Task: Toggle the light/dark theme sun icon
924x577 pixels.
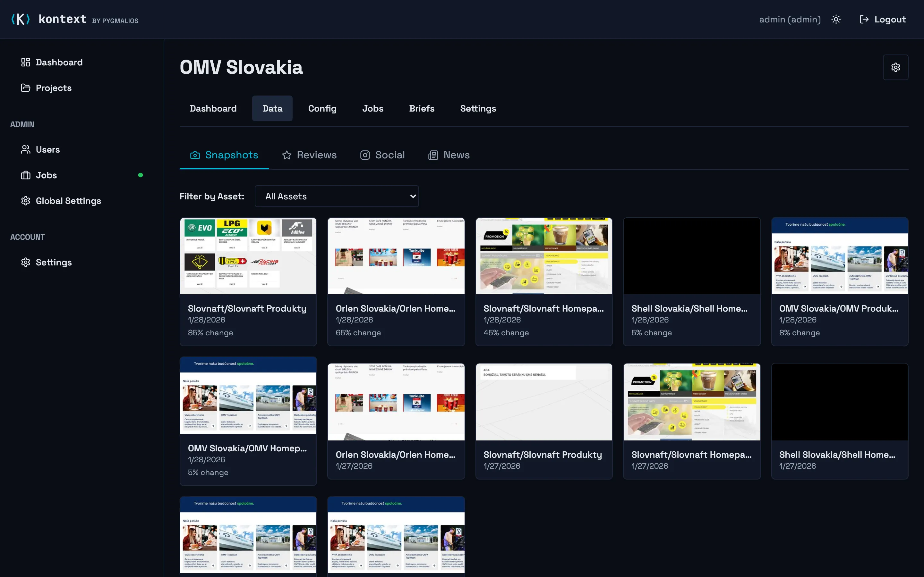Action: point(836,20)
